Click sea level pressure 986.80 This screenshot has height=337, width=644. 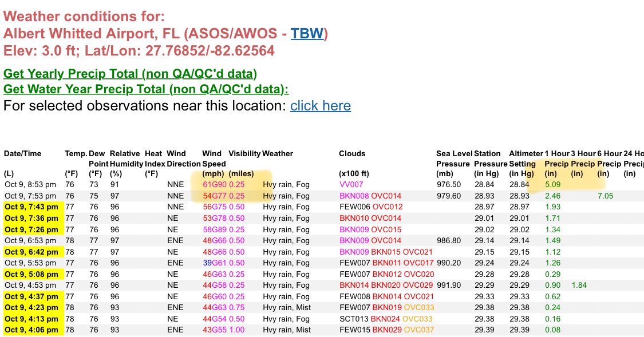(448, 240)
